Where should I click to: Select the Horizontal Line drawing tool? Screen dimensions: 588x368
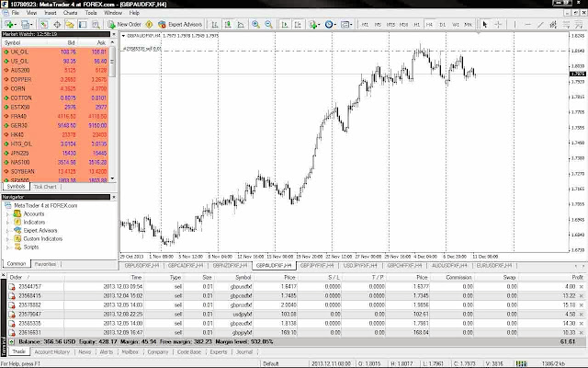tap(527, 25)
